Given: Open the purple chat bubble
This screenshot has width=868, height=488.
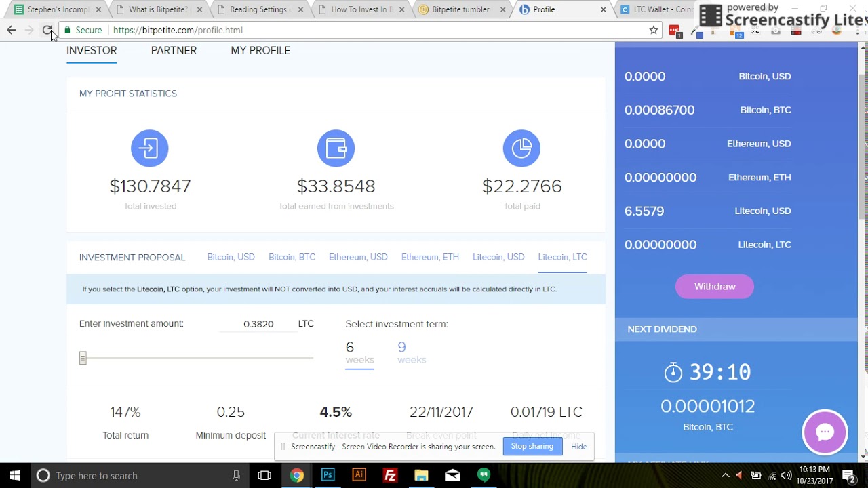Looking at the screenshot, I should coord(825,432).
